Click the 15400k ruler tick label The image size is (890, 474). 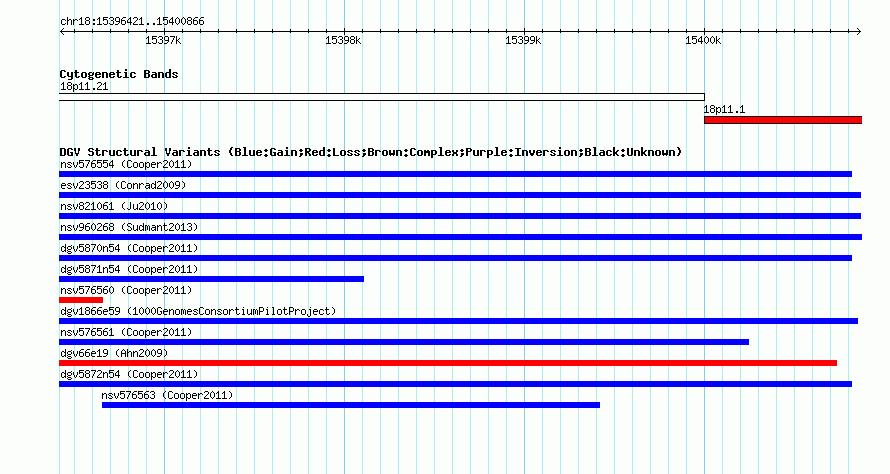[x=703, y=40]
